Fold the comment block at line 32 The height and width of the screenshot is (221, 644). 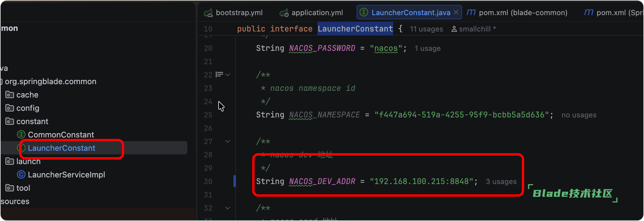point(228,208)
